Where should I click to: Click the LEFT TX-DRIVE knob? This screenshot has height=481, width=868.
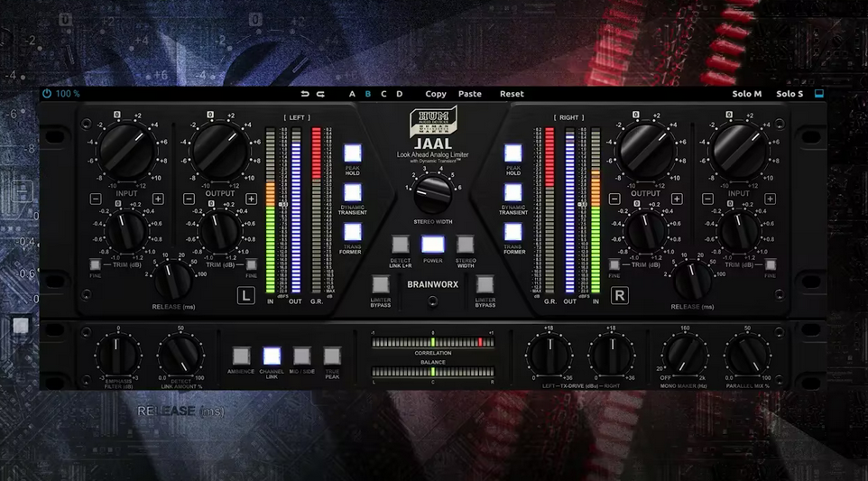[549, 355]
